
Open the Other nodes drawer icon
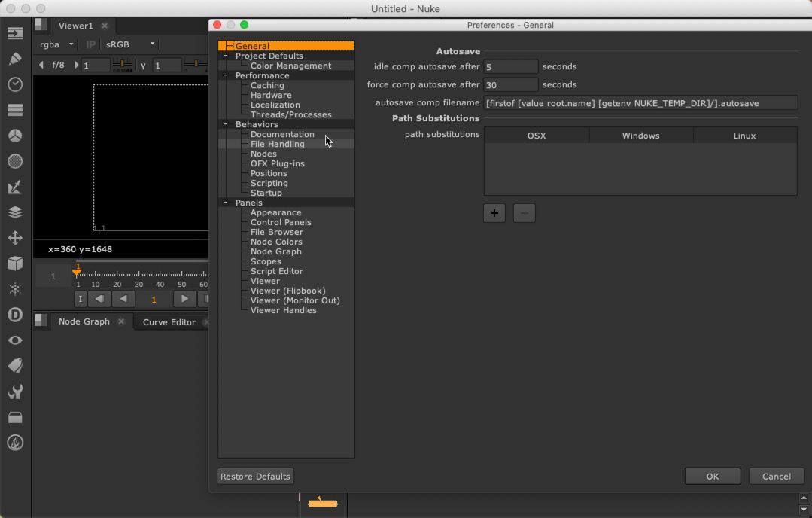15,418
